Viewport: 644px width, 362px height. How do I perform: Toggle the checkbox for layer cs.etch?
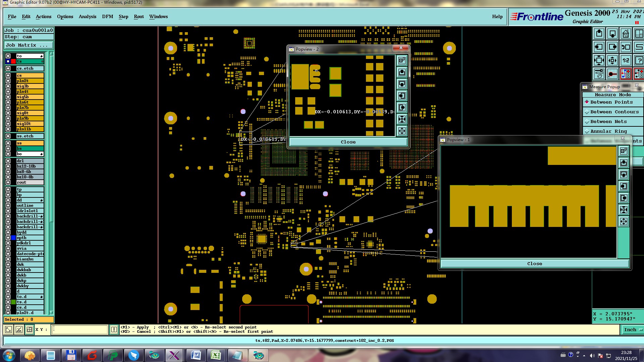pyautogui.click(x=8, y=68)
